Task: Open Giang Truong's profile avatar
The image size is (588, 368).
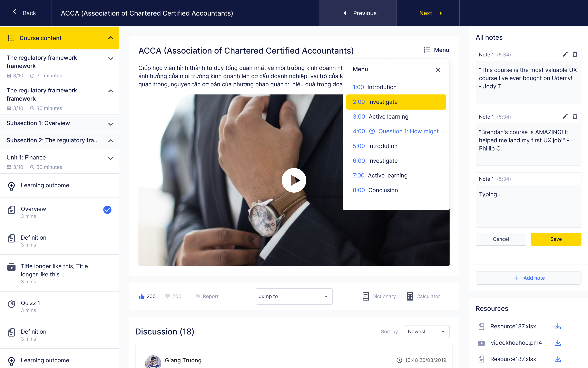Action: tap(153, 361)
